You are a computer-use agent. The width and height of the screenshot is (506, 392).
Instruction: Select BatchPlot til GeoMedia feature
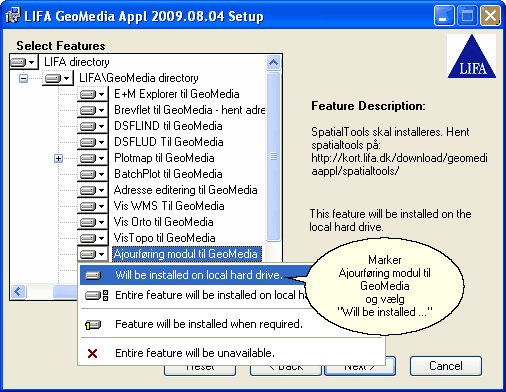168,174
